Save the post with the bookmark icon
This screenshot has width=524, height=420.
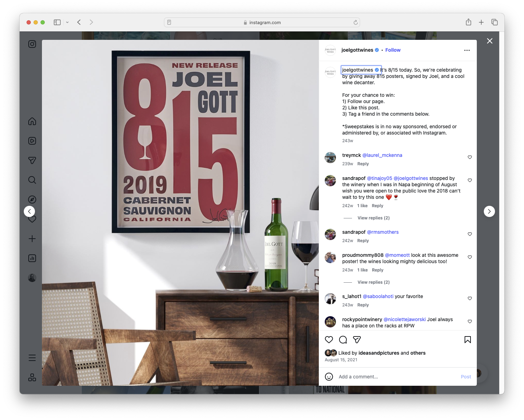(467, 339)
